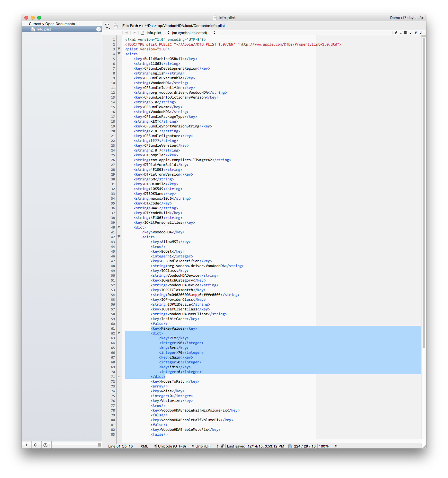Close Info.plist in the sidebar
Screen dimensions: 448x478
pyautogui.click(x=99, y=29)
